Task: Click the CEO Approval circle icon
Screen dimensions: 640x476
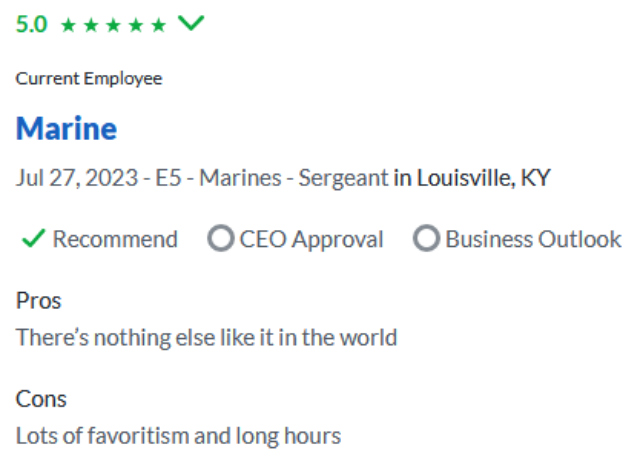Action: tap(220, 239)
